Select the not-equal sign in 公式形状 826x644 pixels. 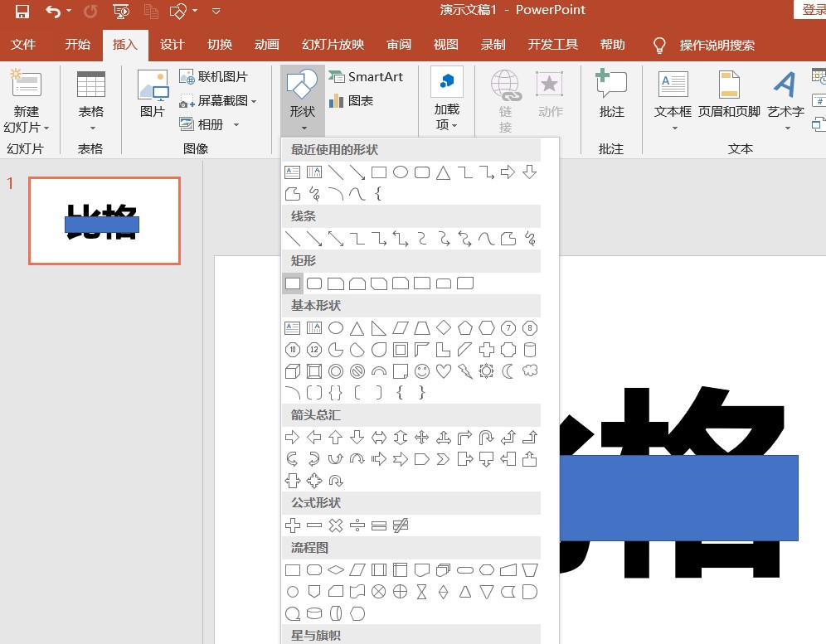click(x=401, y=525)
